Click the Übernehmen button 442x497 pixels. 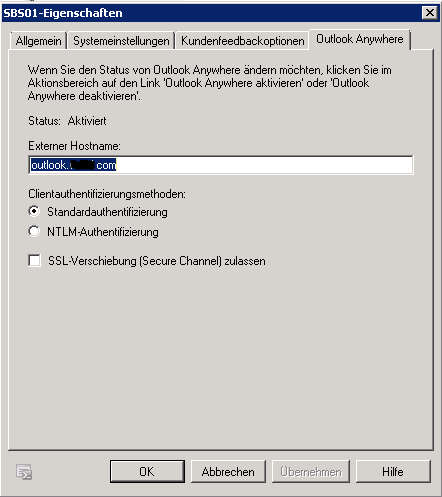[311, 471]
